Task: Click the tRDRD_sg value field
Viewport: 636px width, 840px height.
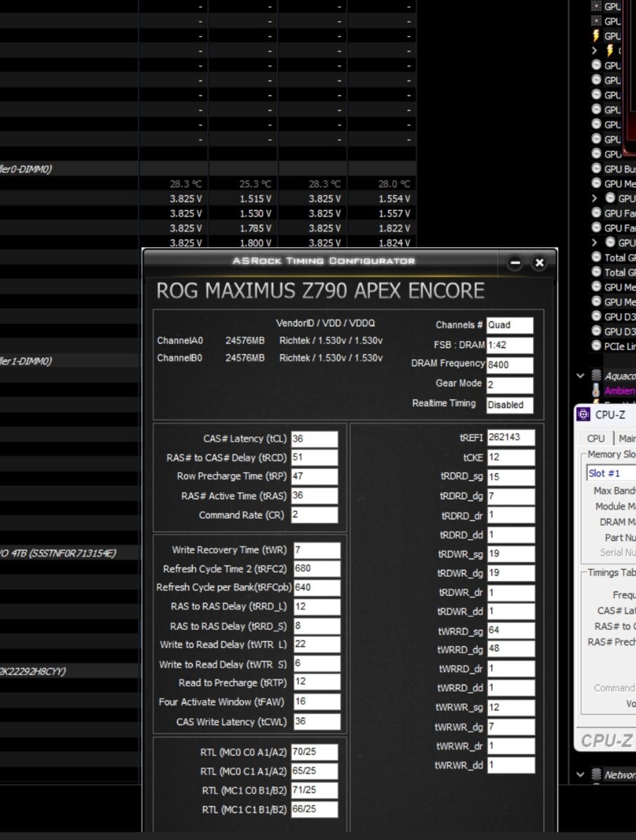Action: pos(511,477)
